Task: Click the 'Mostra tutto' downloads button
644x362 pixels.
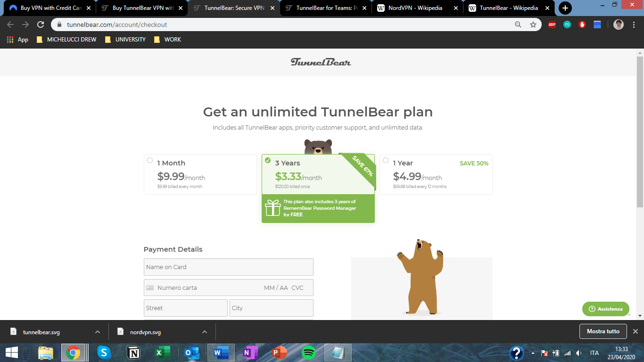Action: [603, 331]
